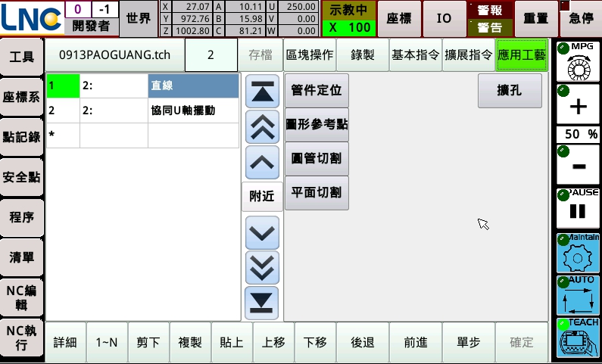Click the 複製 copy button
602x364 pixels.
(190, 342)
